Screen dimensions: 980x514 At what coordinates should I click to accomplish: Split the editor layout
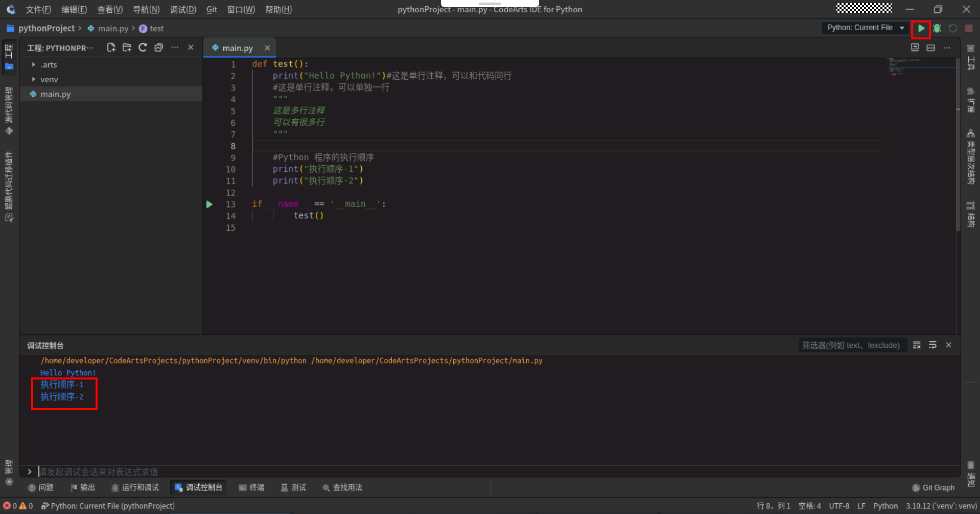click(930, 48)
